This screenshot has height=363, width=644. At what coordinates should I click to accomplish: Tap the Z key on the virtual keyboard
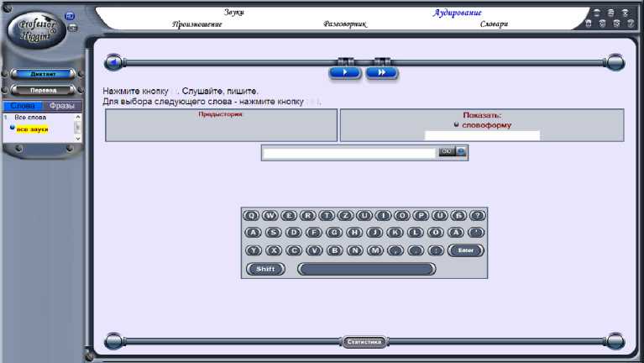coord(346,215)
